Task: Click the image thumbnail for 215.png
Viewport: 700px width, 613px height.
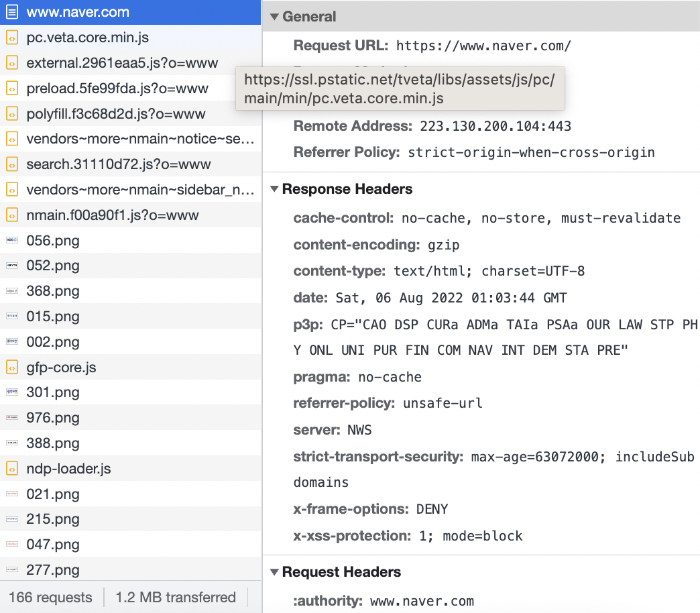Action: coord(12,519)
